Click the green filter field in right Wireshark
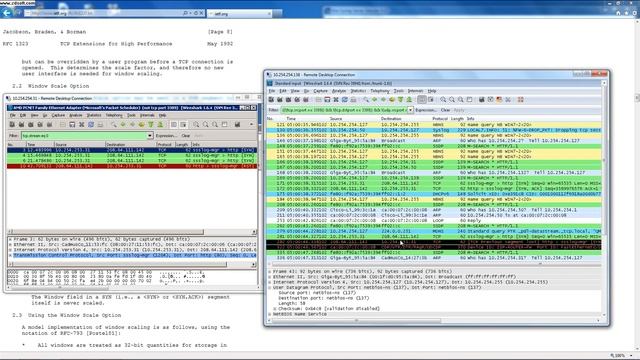This screenshot has height=360, width=640. click(x=344, y=110)
